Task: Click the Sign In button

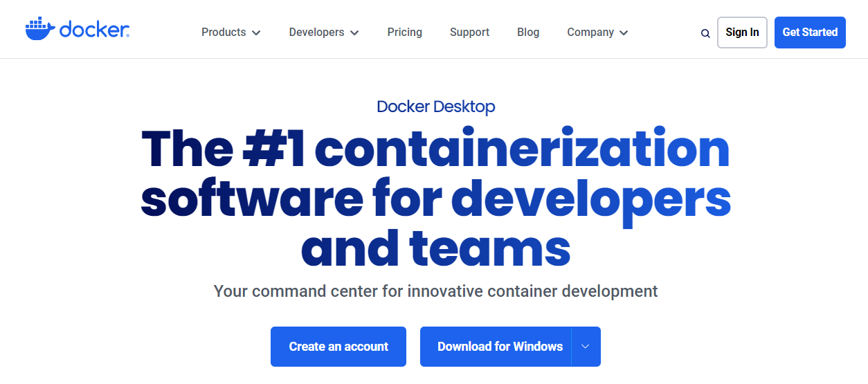Action: pos(742,33)
